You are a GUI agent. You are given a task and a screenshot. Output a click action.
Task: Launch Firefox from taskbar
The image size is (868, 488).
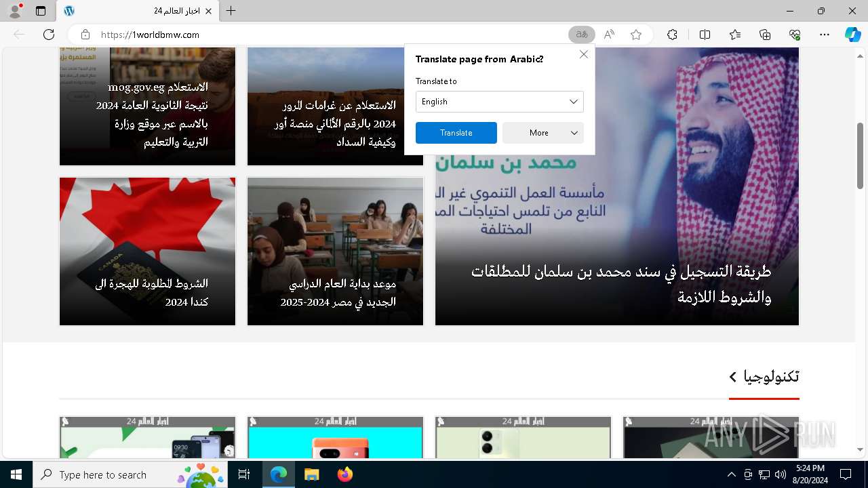[344, 474]
